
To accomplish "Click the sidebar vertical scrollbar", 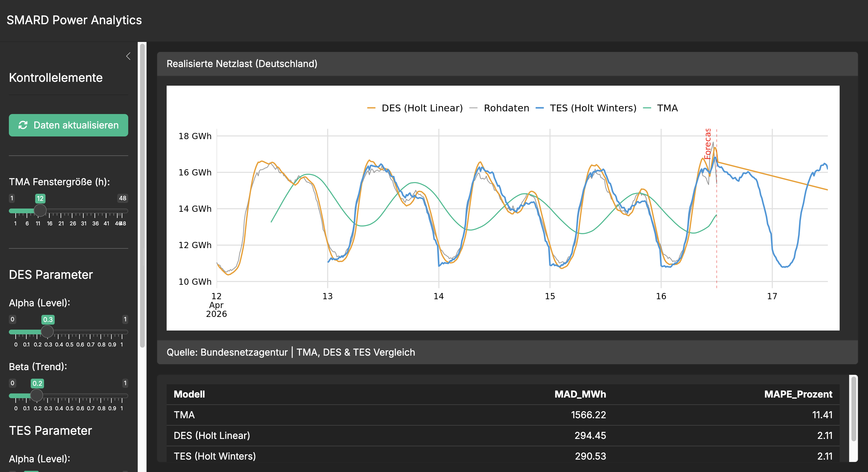I will pyautogui.click(x=142, y=196).
